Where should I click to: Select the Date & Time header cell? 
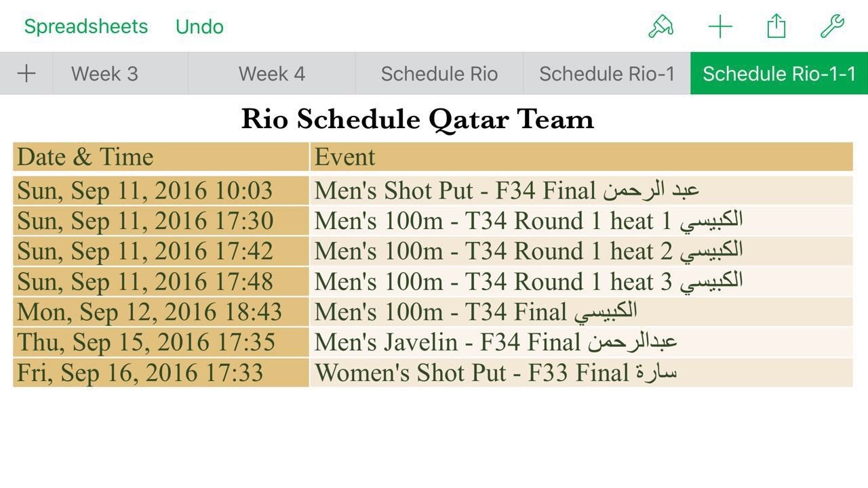161,157
